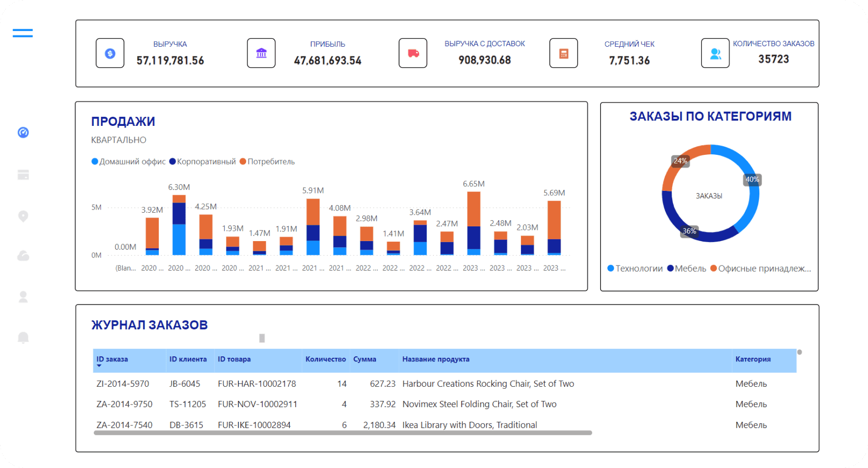Click the horizontal scrollbar in order journal
868x468 pixels.
click(343, 433)
